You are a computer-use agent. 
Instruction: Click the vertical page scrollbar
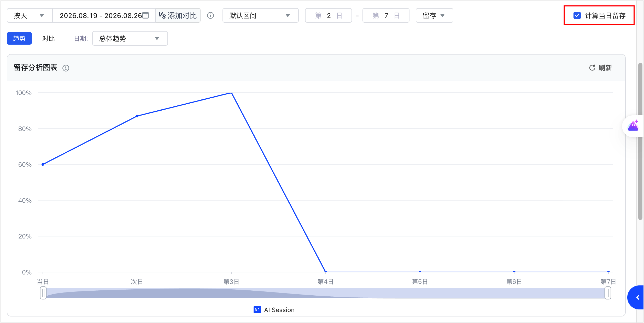[x=640, y=141]
